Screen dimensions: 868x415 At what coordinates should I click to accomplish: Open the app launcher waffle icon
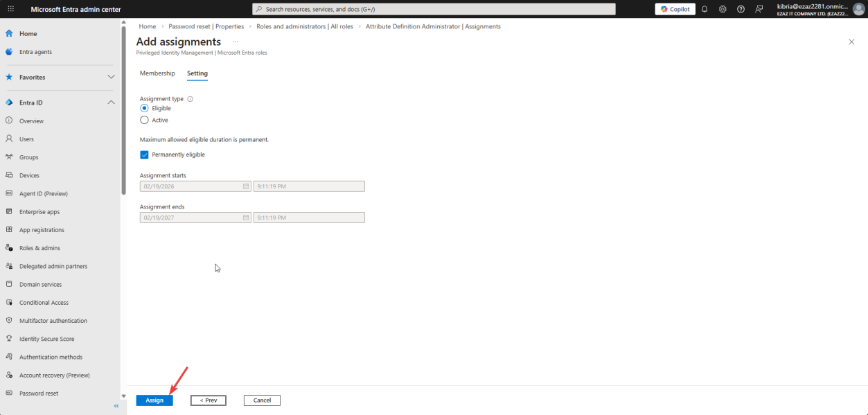click(10, 9)
